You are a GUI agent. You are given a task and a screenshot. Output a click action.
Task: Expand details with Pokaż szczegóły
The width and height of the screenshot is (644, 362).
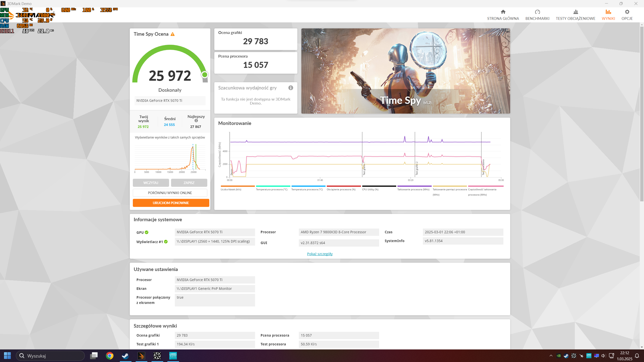[320, 254]
